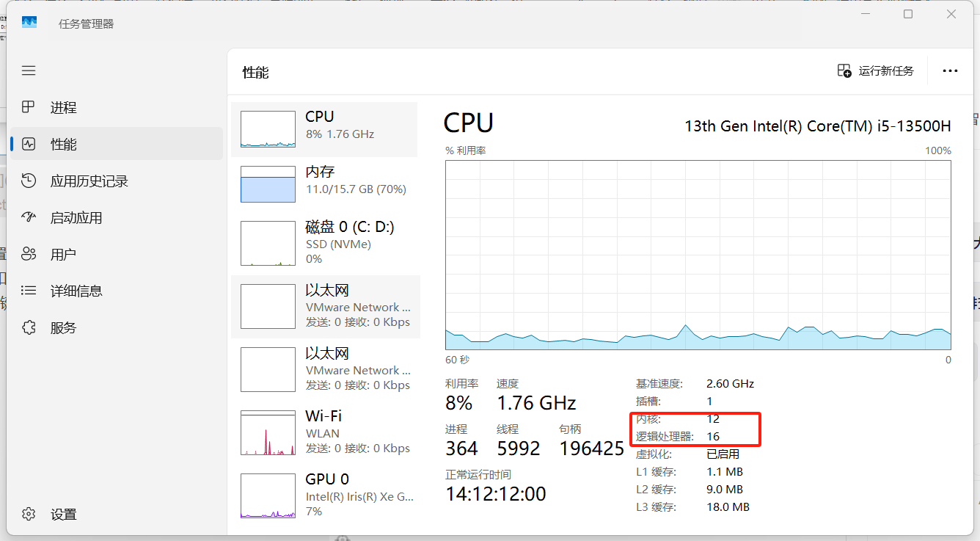Viewport: 980px width, 541px height.
Task: Click Run new task (运行新任务)
Action: [876, 70]
